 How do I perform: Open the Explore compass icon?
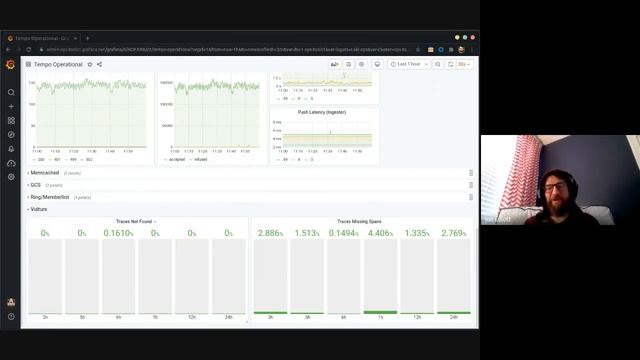(11, 135)
